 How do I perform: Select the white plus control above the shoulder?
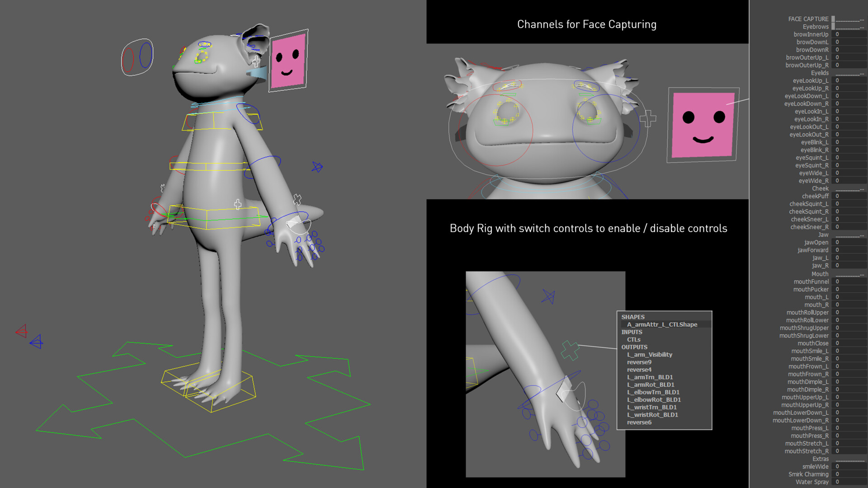pyautogui.click(x=238, y=203)
